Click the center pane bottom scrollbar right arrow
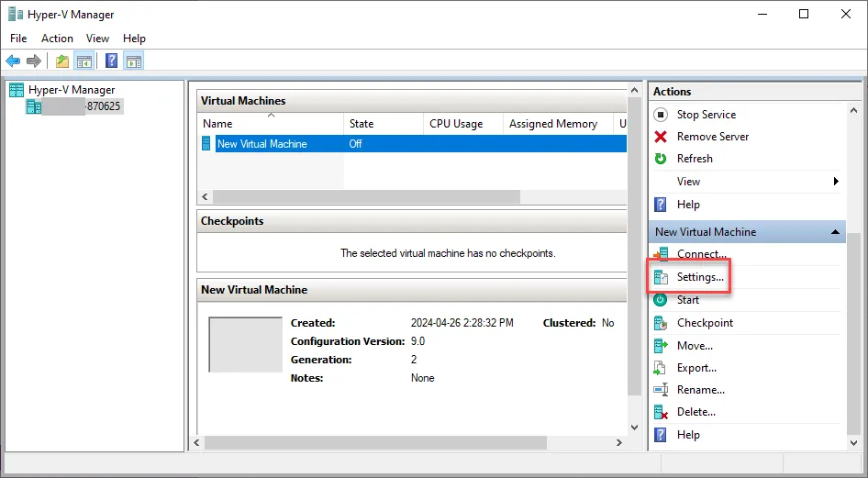Screen dimensions: 868x478 point(619,442)
